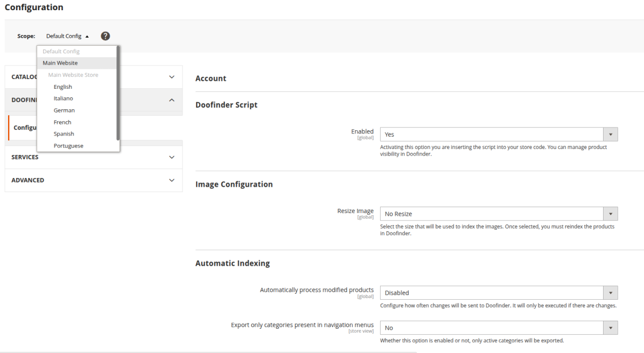644x353 pixels.
Task: Select Main Website scope
Action: 77,63
